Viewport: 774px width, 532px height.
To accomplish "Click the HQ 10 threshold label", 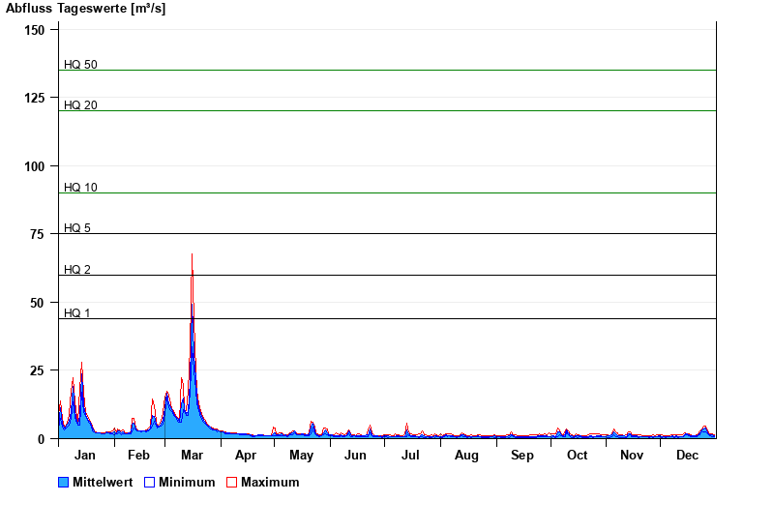I will [x=80, y=188].
